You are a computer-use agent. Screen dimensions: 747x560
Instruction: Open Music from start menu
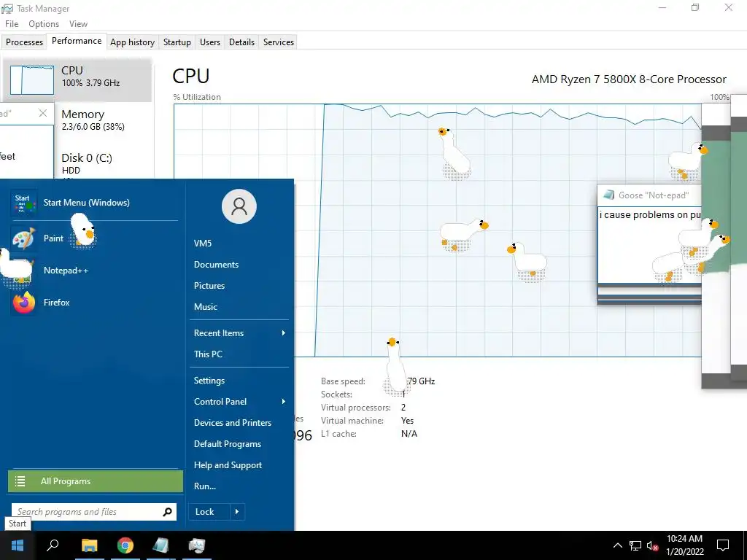205,307
